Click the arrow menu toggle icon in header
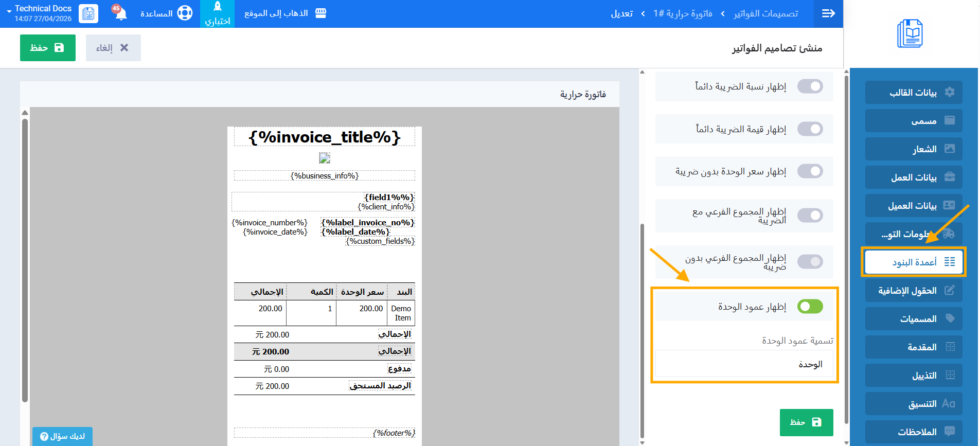980x446 pixels. point(828,13)
